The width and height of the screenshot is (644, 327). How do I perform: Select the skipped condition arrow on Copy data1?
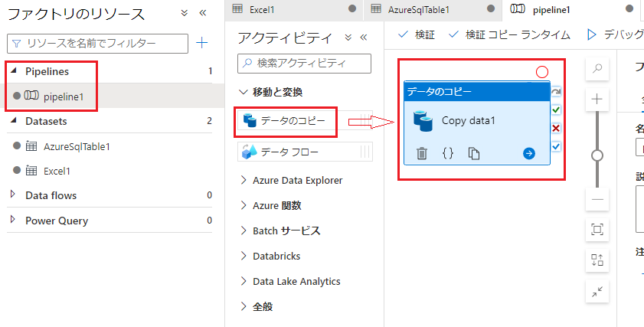coord(556,92)
